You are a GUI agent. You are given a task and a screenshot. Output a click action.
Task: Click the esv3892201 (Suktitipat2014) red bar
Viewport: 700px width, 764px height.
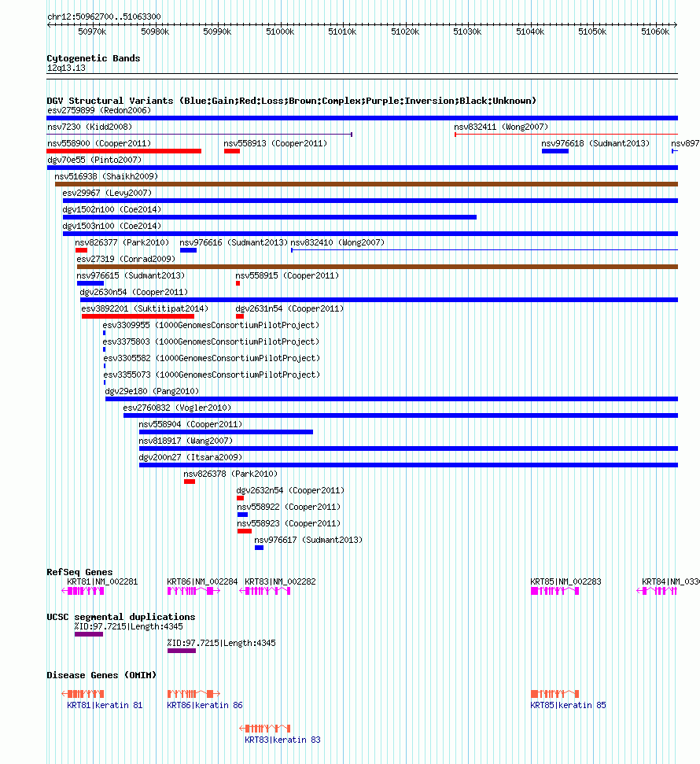138,317
